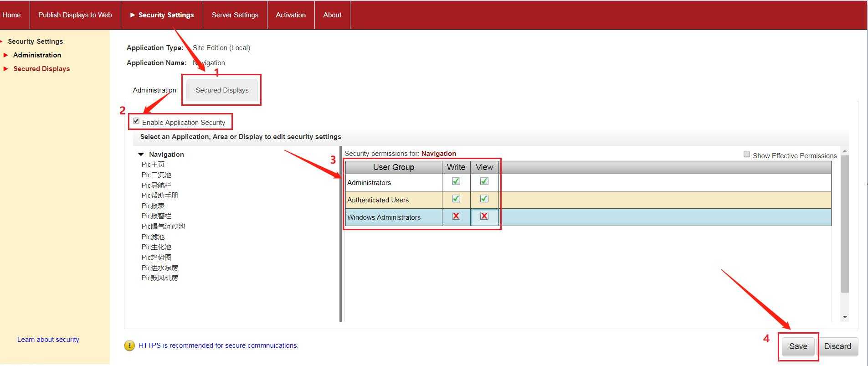Select Pic报表 display

coord(153,206)
